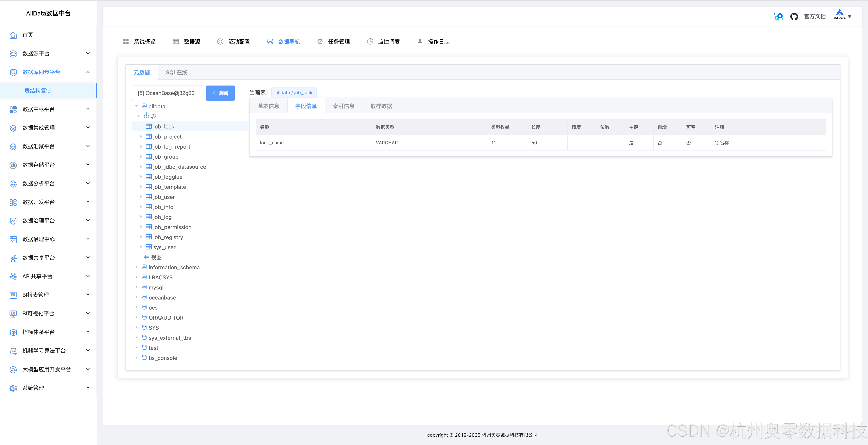
Task: Click the job_project table icon
Action: tap(149, 136)
